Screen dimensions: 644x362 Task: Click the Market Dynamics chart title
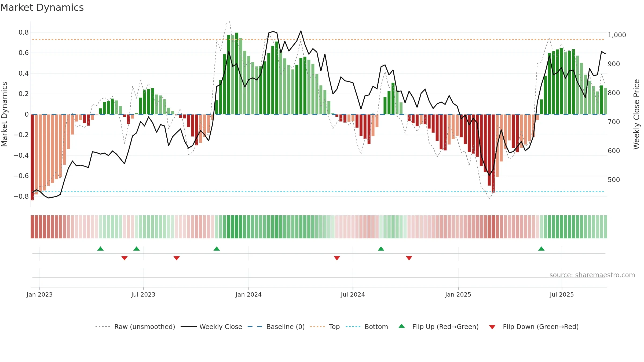point(42,8)
